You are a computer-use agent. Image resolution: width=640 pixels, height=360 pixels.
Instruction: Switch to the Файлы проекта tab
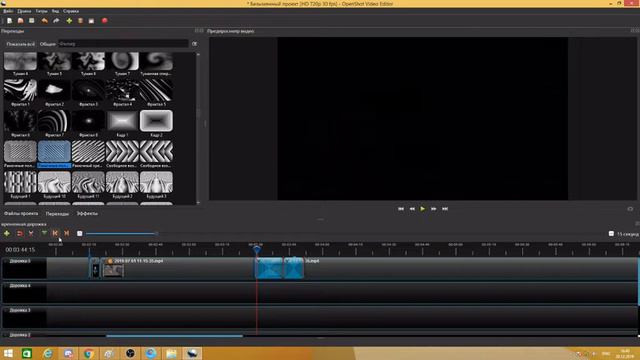pos(21,213)
